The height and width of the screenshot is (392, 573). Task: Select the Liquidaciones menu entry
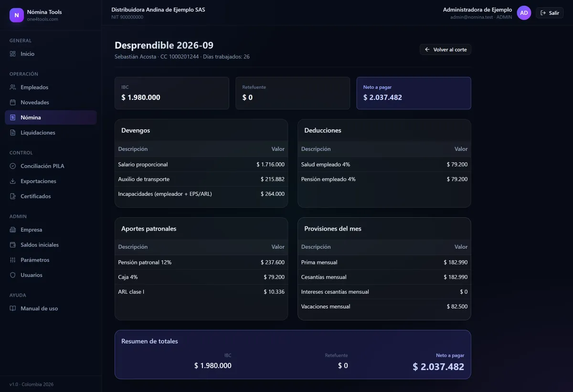pos(51,133)
